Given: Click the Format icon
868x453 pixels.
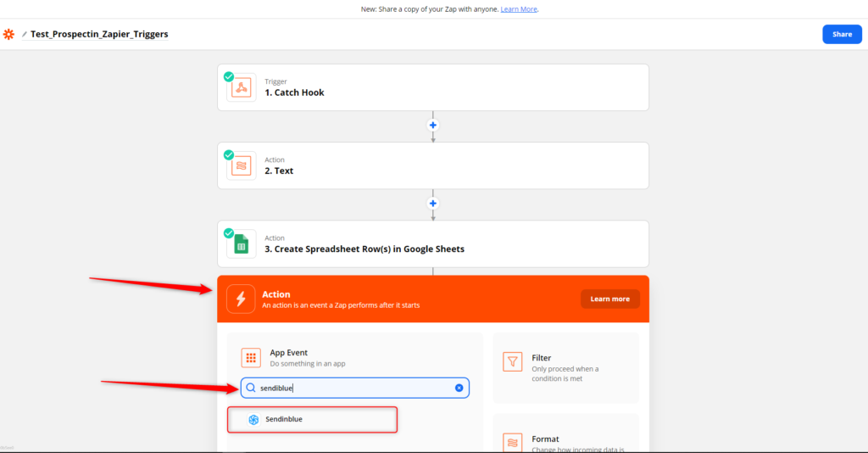Looking at the screenshot, I should point(513,443).
